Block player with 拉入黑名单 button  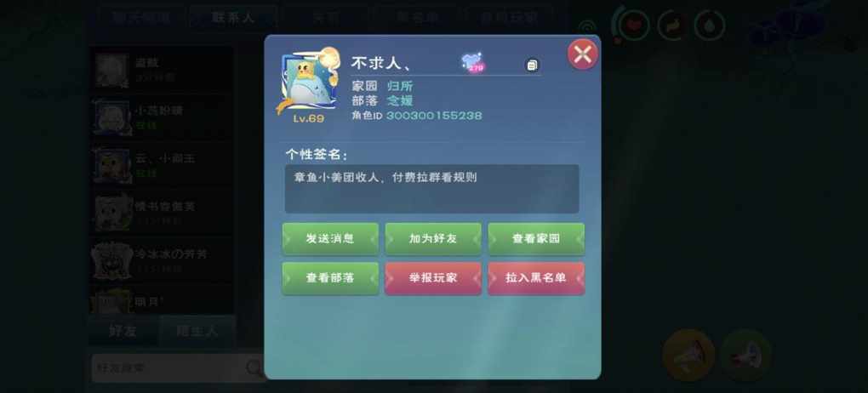click(x=536, y=278)
